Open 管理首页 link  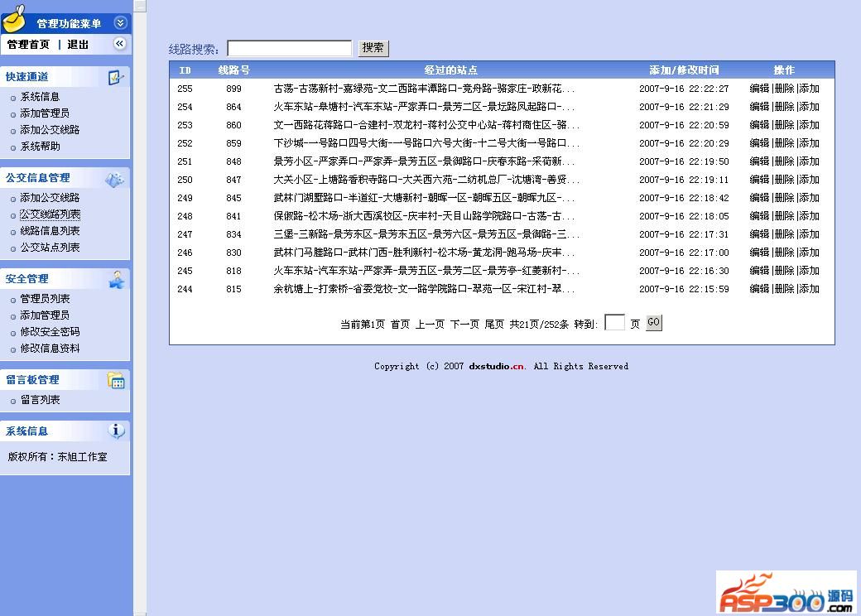click(x=28, y=45)
